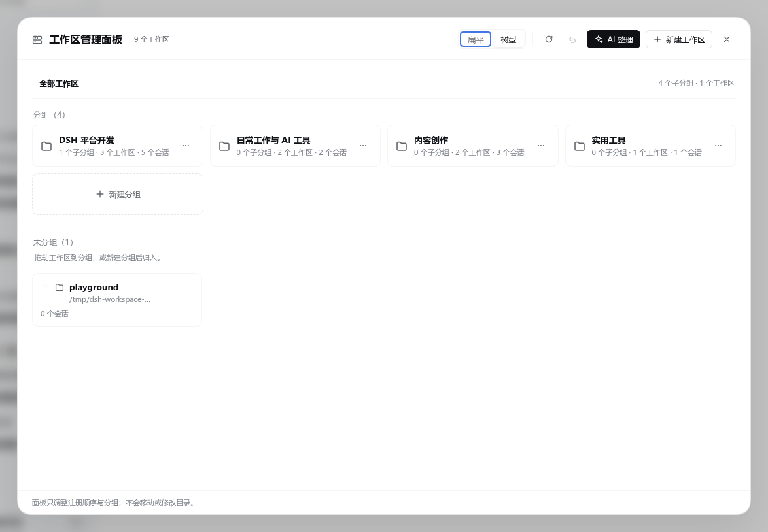Click the 实用工具 stats line
Image resolution: width=768 pixels, height=532 pixels.
[x=646, y=152]
